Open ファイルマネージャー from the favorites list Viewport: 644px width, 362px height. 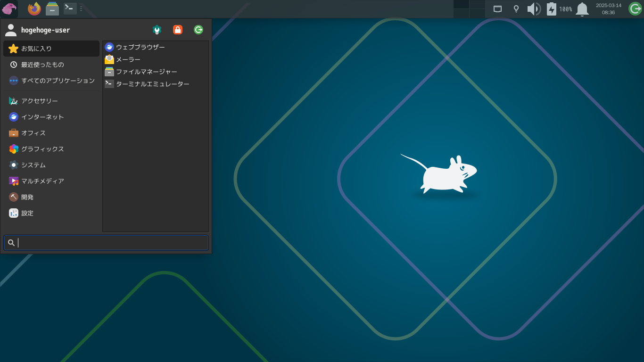pos(156,72)
